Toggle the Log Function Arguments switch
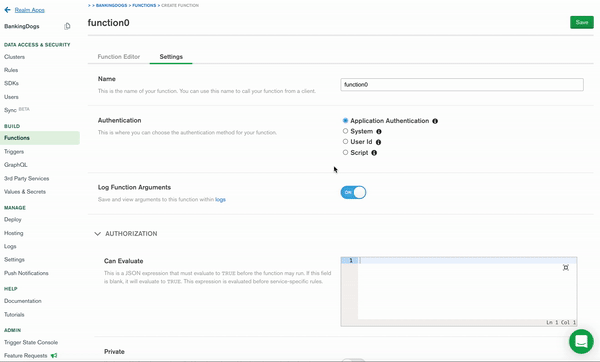Screen dimensions: 600x362 tap(353, 192)
